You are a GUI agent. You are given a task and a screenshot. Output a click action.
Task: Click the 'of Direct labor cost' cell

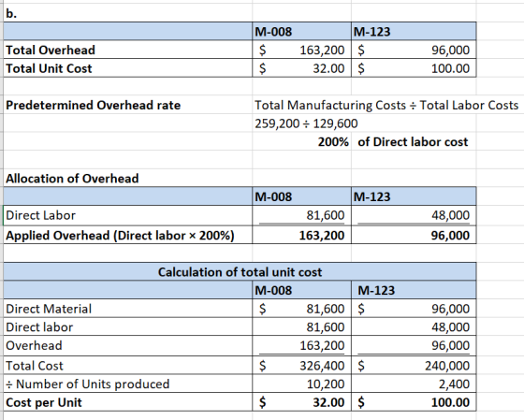click(413, 142)
